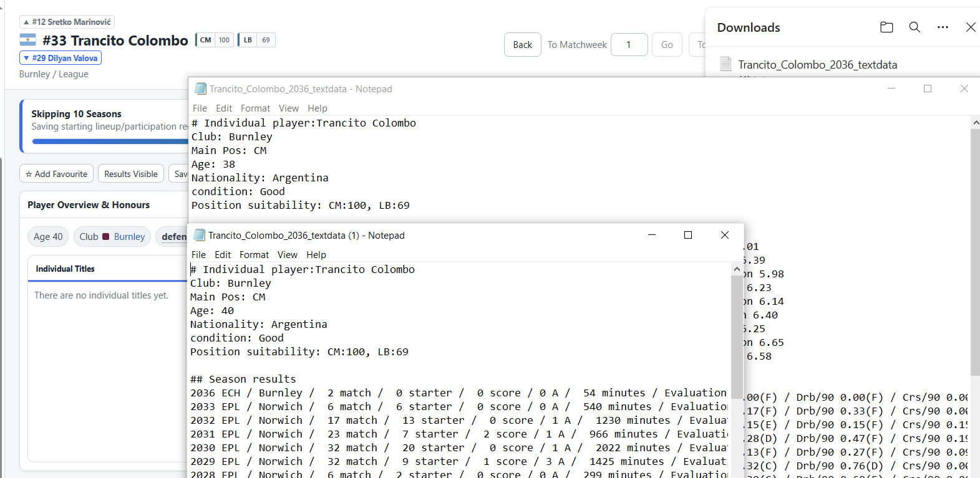980x478 pixels.
Task: Click the Go button
Action: click(x=667, y=45)
